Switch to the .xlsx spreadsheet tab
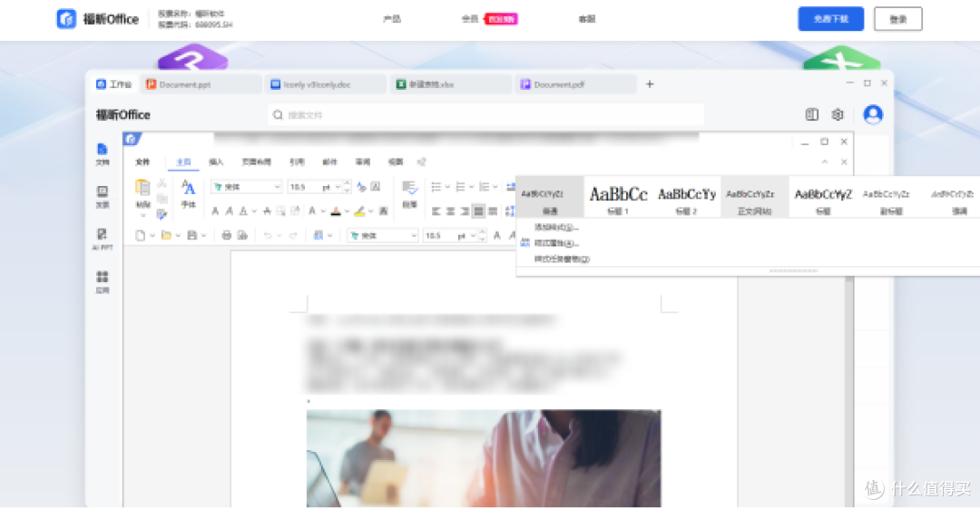The height and width of the screenshot is (509, 980). [x=451, y=84]
